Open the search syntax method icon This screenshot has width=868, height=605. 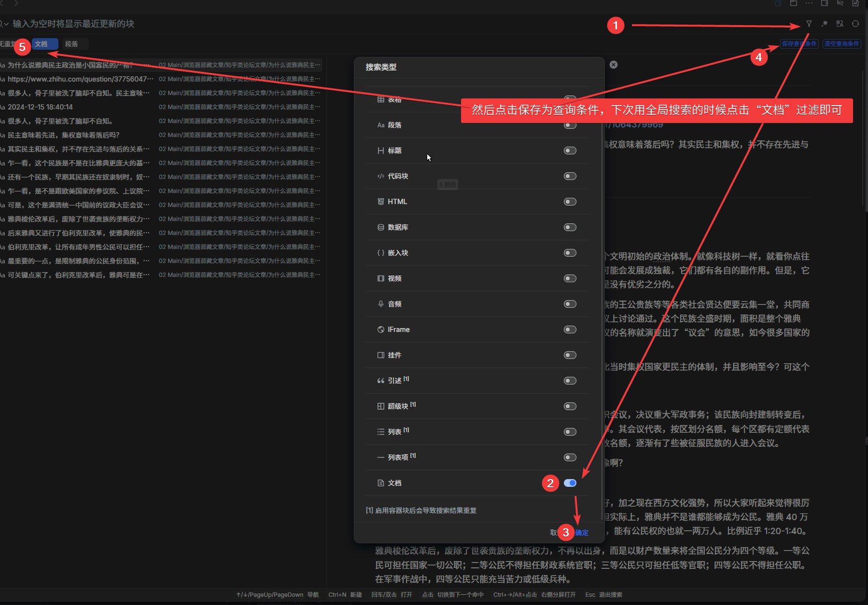coord(825,24)
